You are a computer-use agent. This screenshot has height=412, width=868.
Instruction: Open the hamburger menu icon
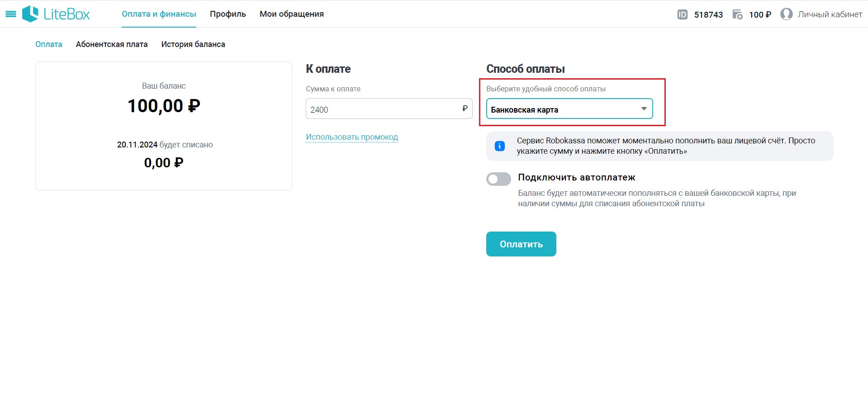(10, 14)
